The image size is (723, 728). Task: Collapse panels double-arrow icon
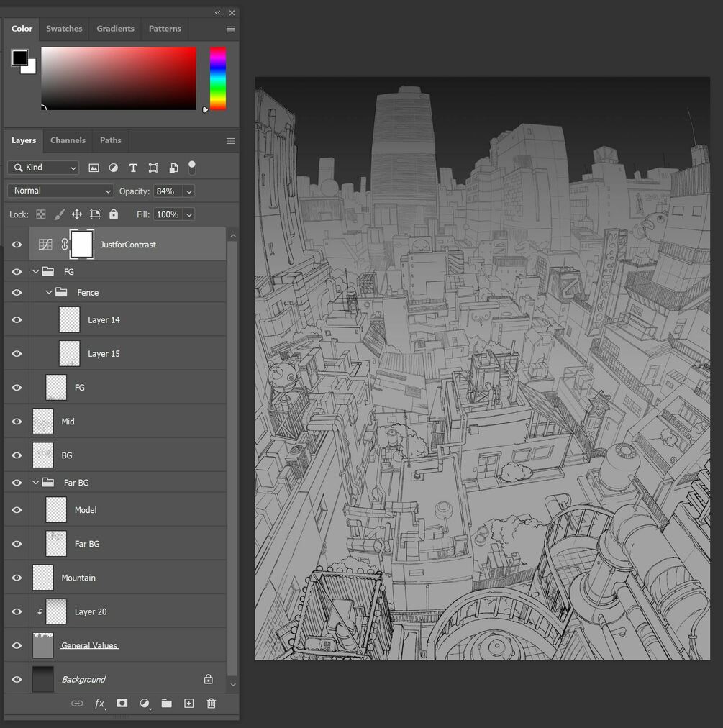218,12
